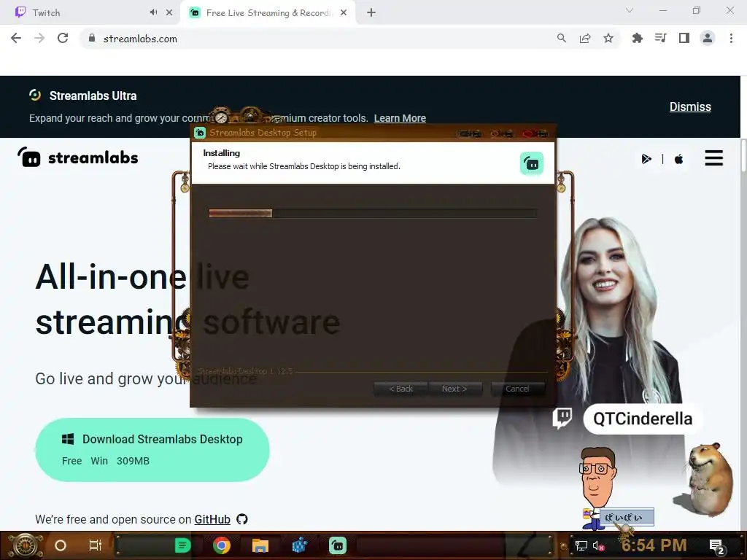Screen dimensions: 747x560
Task: Click the GitHub octocat icon
Action: tap(242, 519)
